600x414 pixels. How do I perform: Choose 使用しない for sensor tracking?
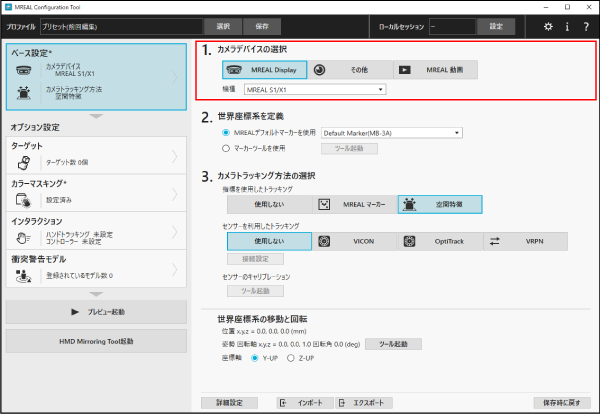click(269, 241)
